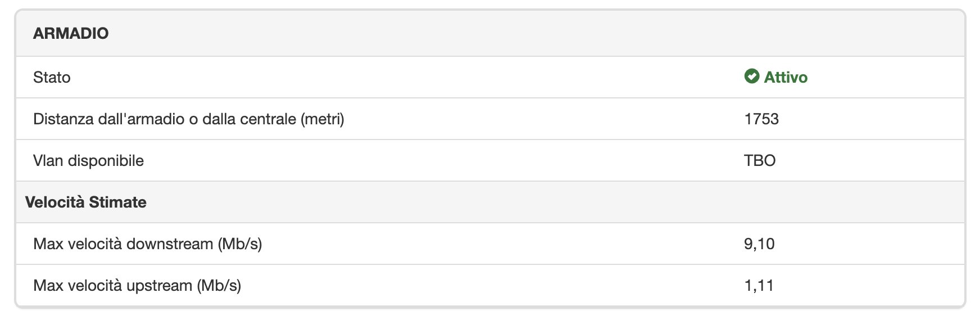The height and width of the screenshot is (324, 980).
Task: Click the (metri) unit in distance row
Action: [323, 119]
